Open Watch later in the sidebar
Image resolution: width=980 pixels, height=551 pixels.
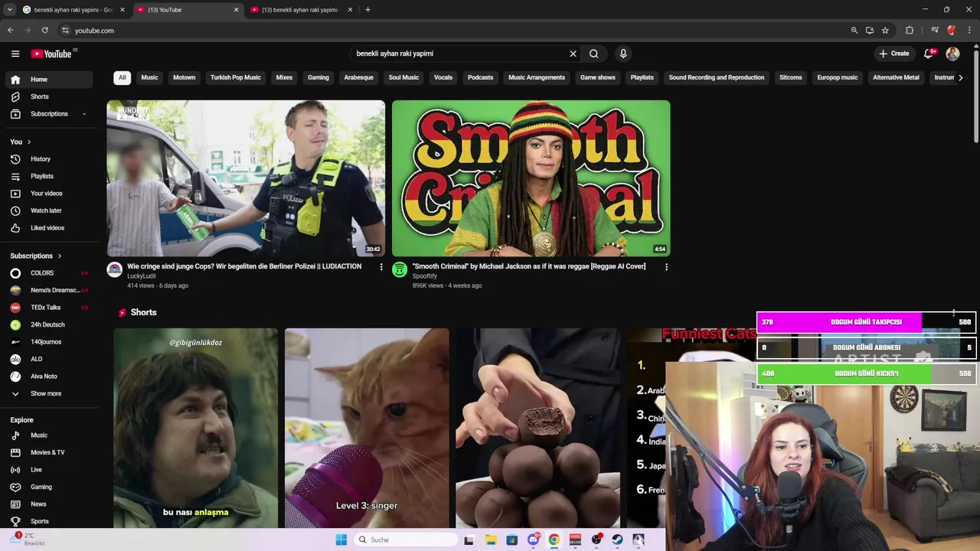[x=50, y=210]
